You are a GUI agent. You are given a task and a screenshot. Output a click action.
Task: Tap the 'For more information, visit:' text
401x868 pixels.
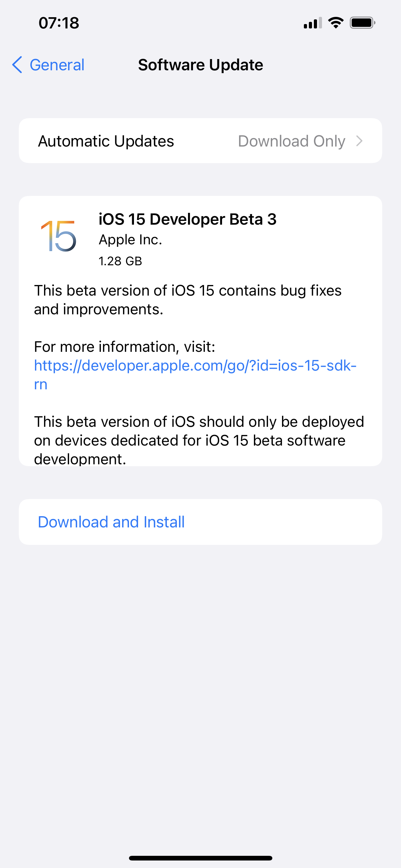[x=125, y=347]
